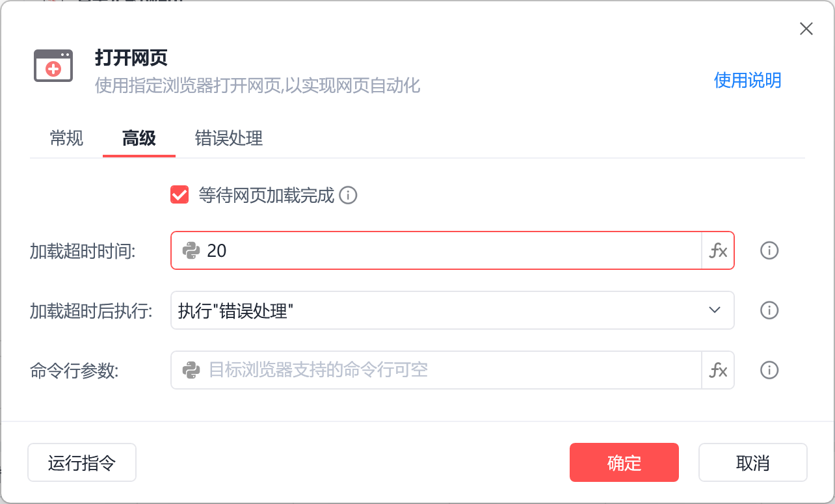Click the info icon for the 加载超时时间 row
The width and height of the screenshot is (835, 504).
[769, 250]
